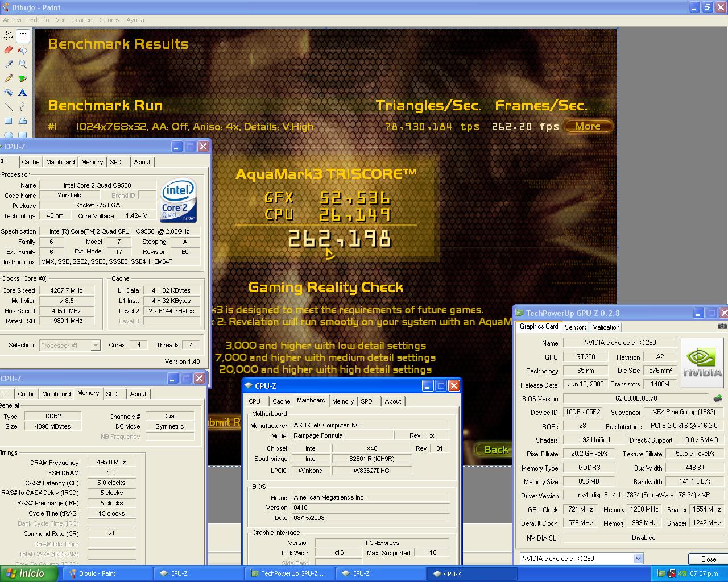Screen dimensions: 728x582
Task: Select the Text tool in Paint
Action: (23, 93)
